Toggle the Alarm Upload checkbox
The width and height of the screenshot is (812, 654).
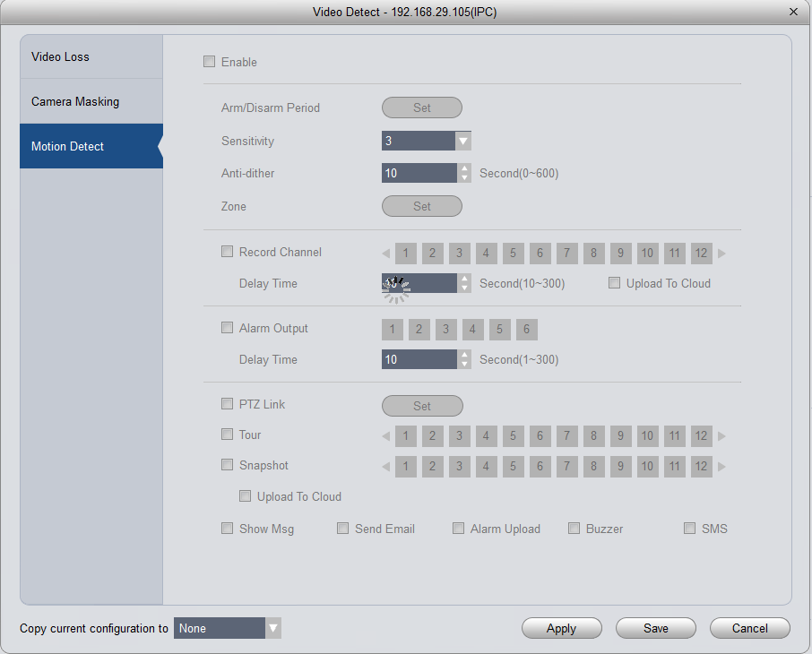pos(458,529)
